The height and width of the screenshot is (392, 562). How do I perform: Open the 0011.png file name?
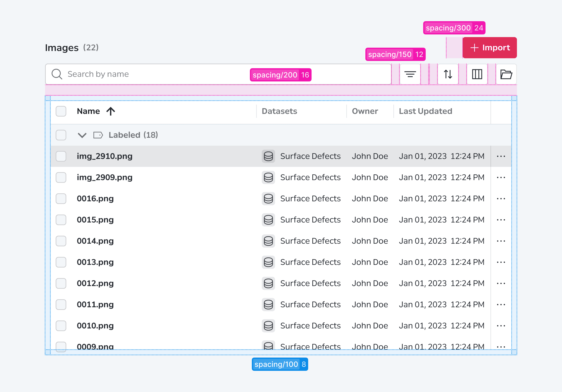pyautogui.click(x=95, y=305)
